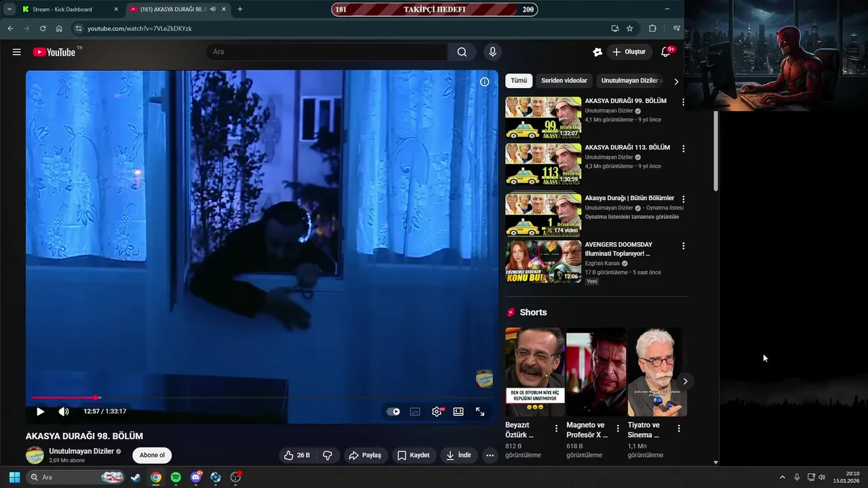Open the YouTube notifications bell
This screenshot has height=488, width=868.
point(666,52)
